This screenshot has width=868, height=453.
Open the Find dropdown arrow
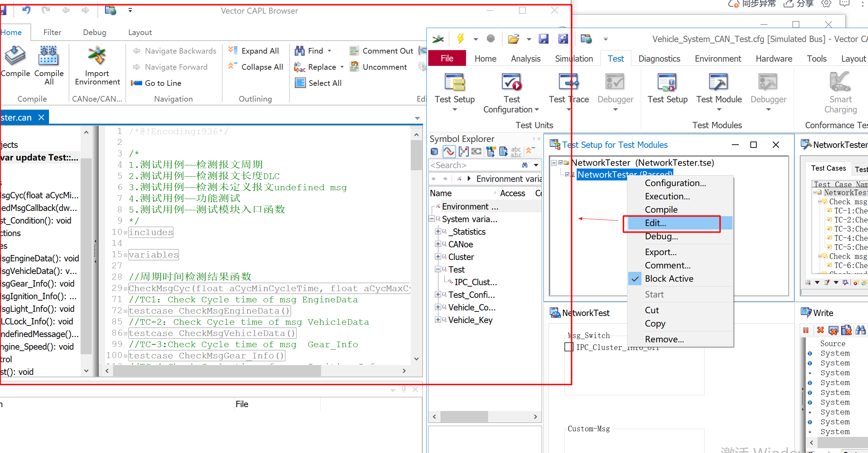tap(329, 51)
